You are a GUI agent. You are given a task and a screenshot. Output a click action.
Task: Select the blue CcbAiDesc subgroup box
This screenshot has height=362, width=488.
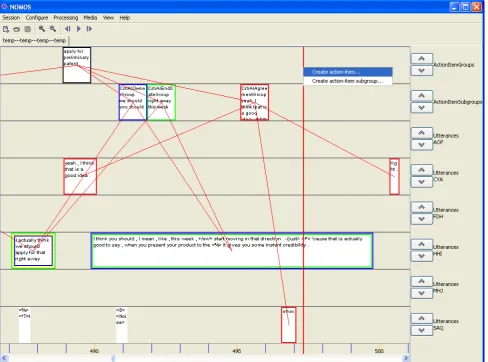coord(133,102)
